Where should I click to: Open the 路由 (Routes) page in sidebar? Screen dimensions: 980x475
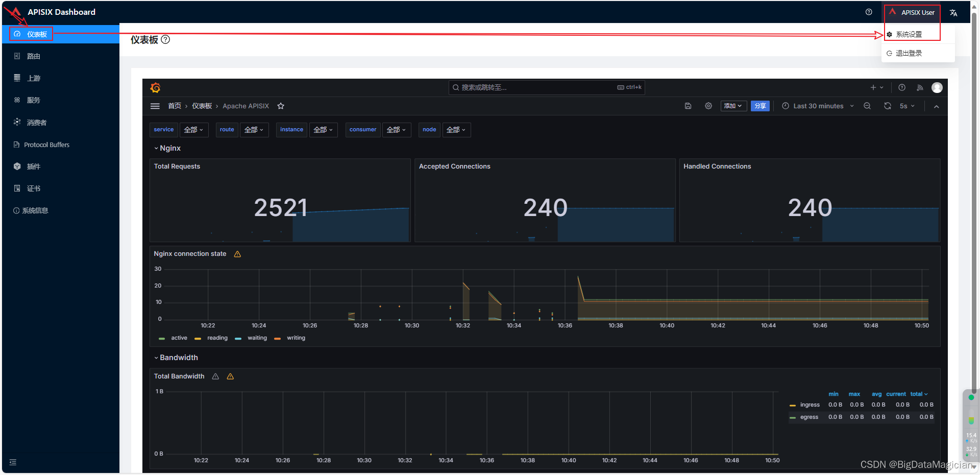pos(33,56)
